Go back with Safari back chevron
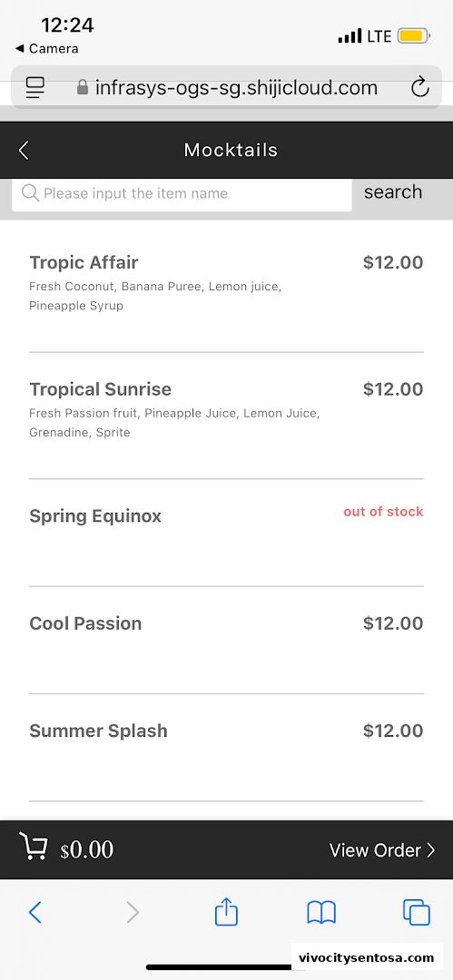The image size is (453, 980). (35, 913)
